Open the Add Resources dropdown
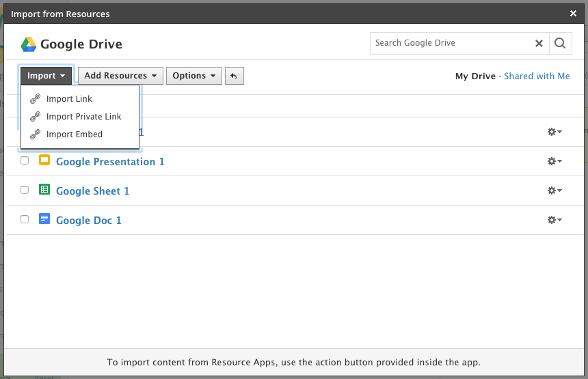Viewport: 588px width, 379px height. point(120,76)
